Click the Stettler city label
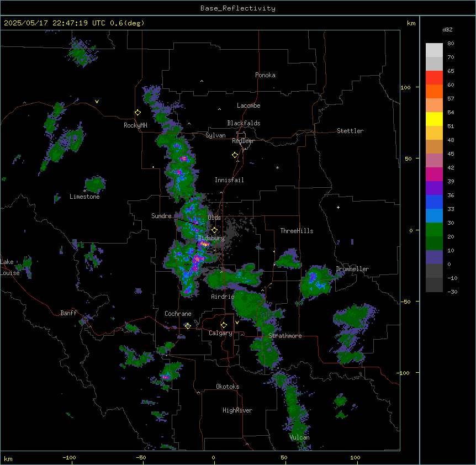476x465 pixels. tap(350, 131)
